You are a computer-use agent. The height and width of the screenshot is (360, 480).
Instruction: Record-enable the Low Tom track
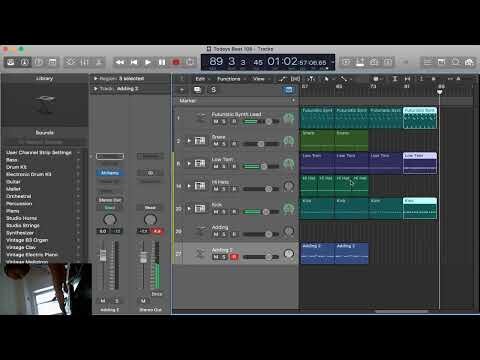[x=234, y=166]
